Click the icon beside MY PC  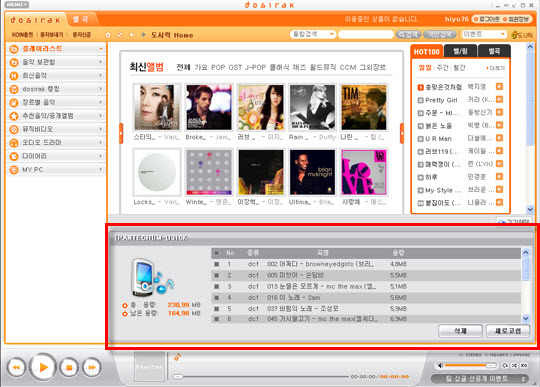tap(14, 170)
